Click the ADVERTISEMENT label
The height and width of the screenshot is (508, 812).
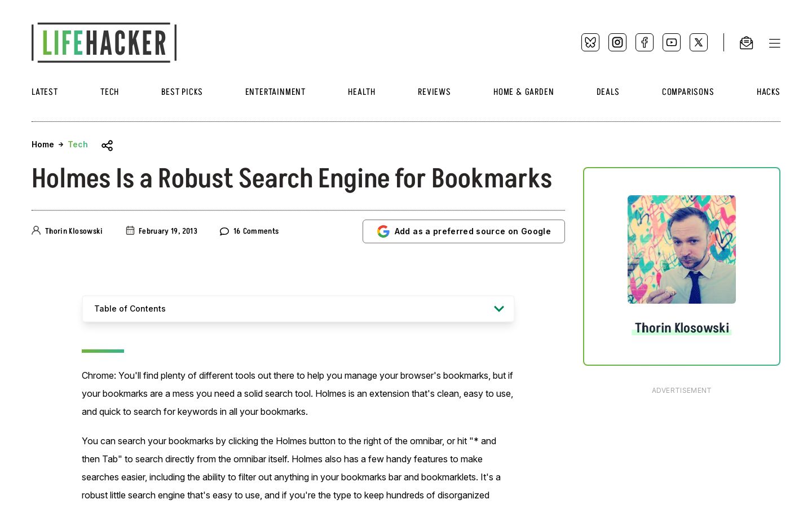click(681, 391)
